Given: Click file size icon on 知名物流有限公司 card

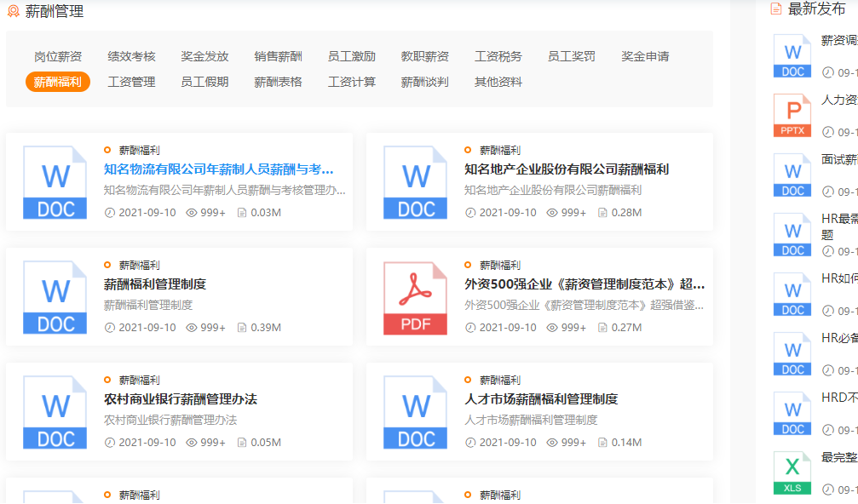Looking at the screenshot, I should pyautogui.click(x=242, y=213).
